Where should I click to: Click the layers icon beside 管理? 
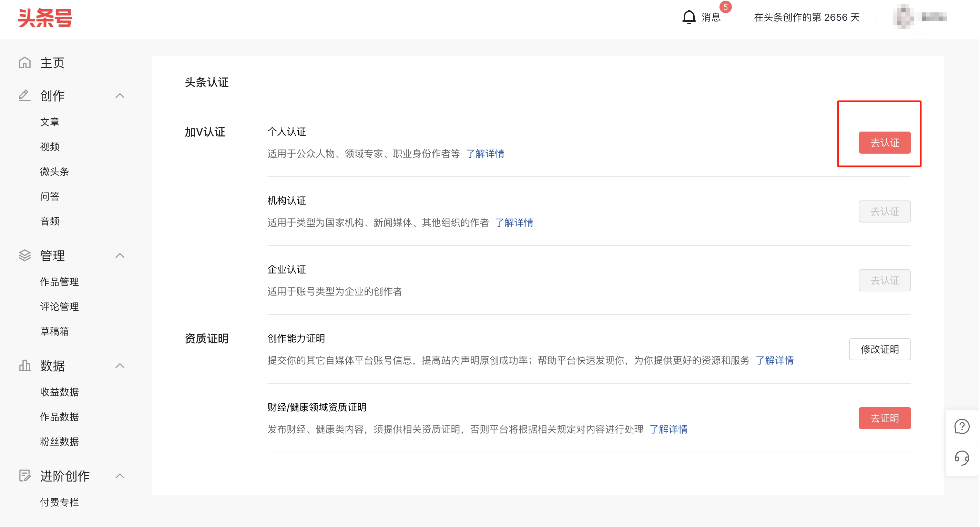coord(25,255)
